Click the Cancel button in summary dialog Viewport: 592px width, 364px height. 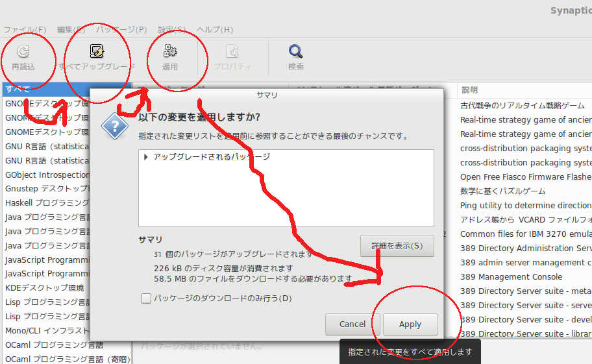[352, 324]
